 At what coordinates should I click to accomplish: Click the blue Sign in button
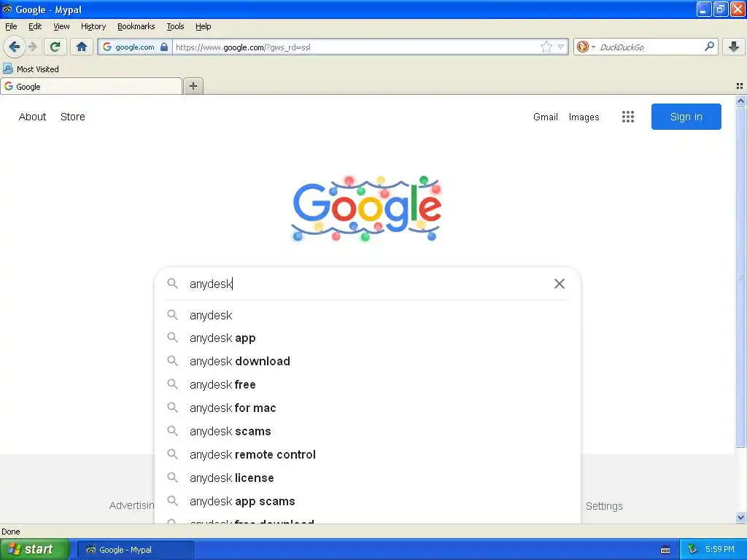(x=686, y=117)
